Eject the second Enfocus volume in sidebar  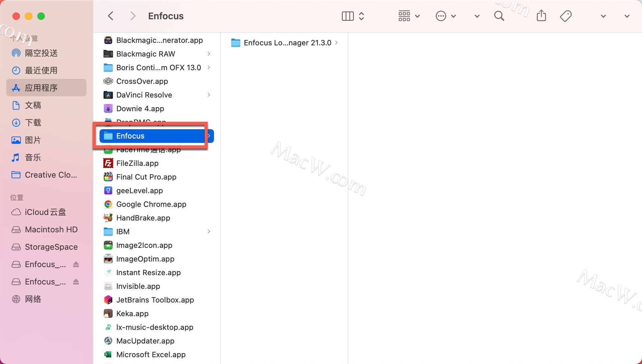[76, 282]
